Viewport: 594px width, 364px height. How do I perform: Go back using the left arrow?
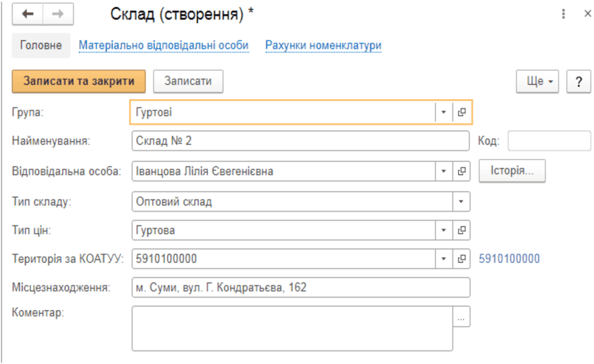click(27, 14)
